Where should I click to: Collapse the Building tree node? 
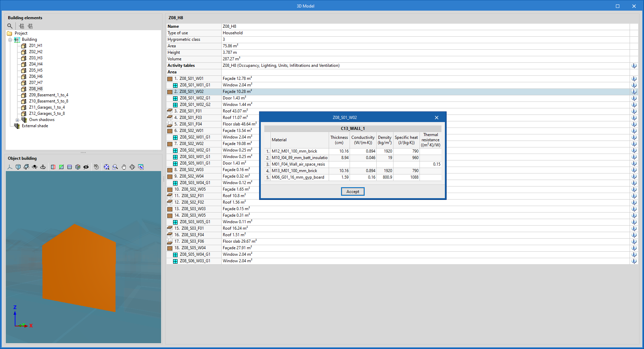(x=10, y=40)
